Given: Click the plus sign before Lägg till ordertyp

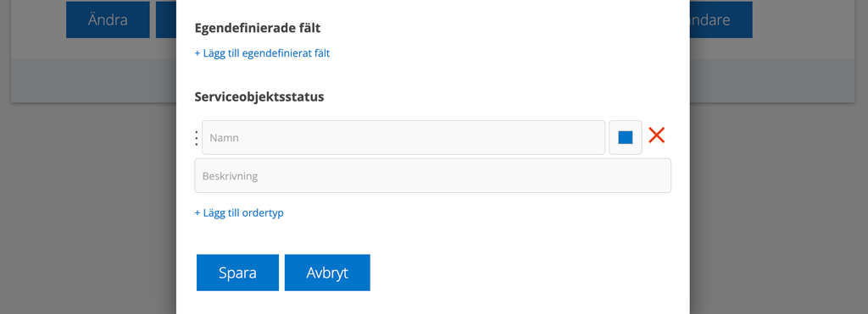Looking at the screenshot, I should pos(198,212).
